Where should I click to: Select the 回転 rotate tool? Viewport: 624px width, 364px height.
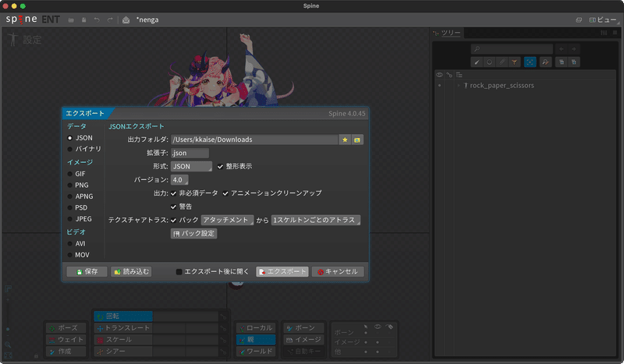click(123, 316)
